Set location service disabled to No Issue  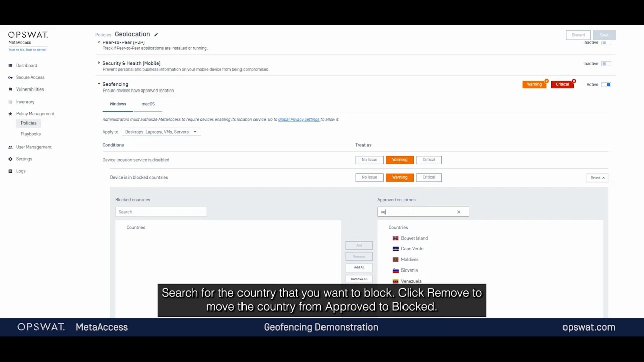369,160
